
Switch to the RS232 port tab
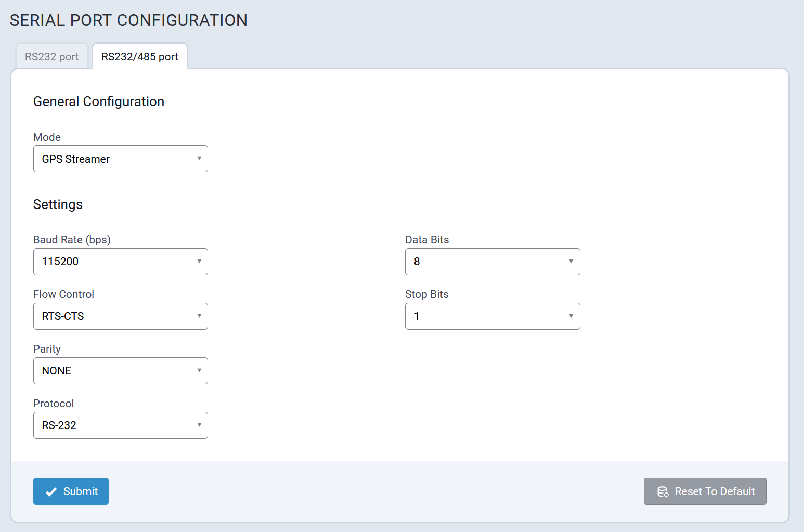pyautogui.click(x=51, y=57)
